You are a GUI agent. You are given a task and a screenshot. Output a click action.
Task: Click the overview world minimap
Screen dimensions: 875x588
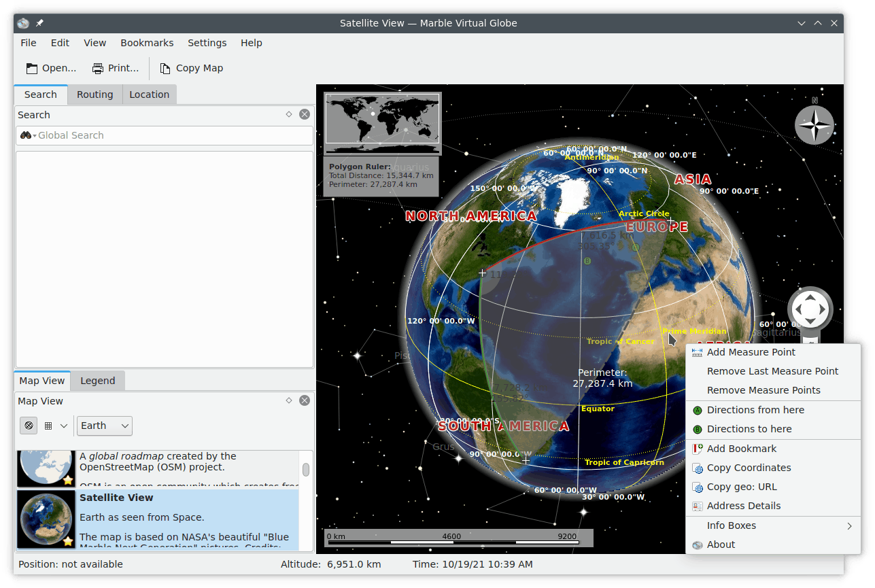(383, 123)
